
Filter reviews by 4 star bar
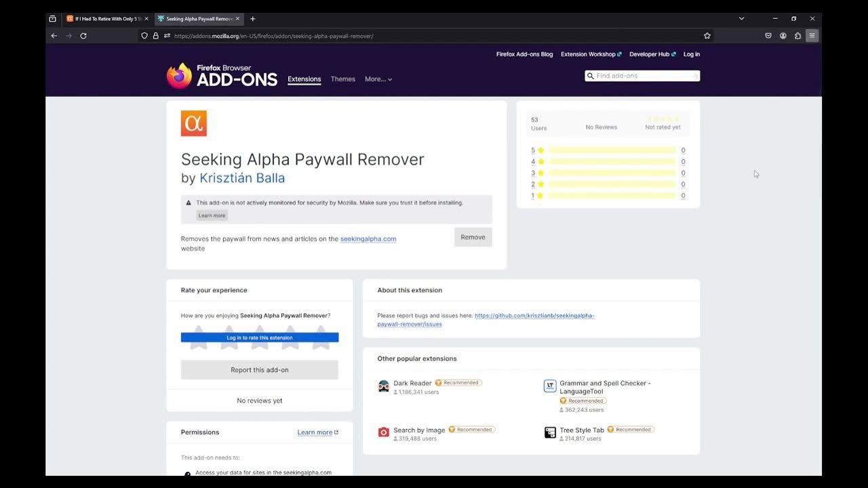(612, 162)
